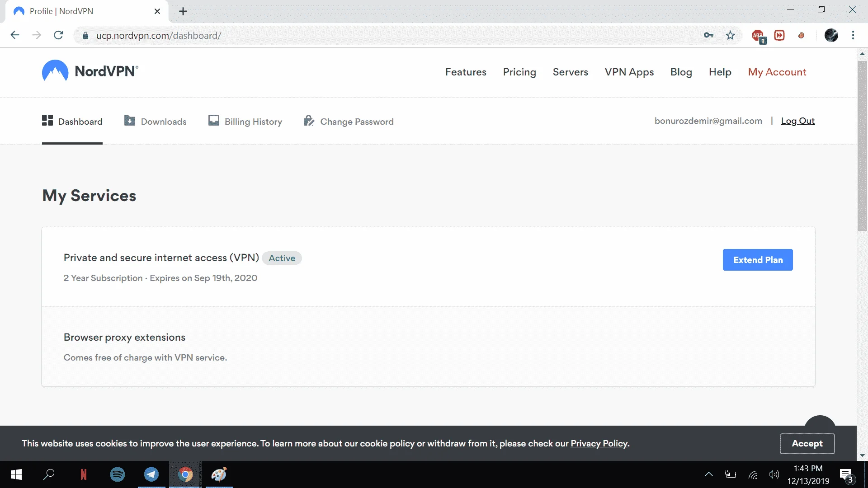The image size is (868, 488).
Task: Open the volume tray icon
Action: pyautogui.click(x=774, y=474)
